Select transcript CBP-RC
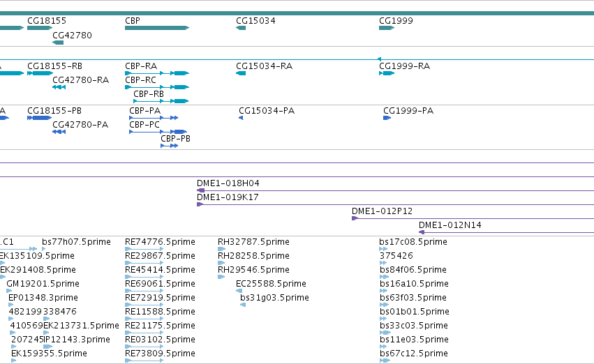Screen dimensions: 594x364 tap(140, 80)
